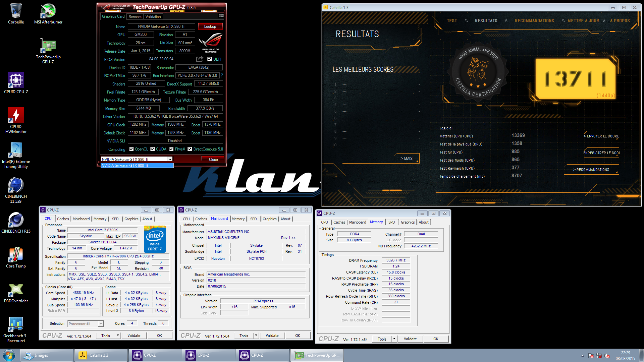Image resolution: width=644 pixels, height=362 pixels.
Task: Select the Caches tab in CPU-Z CPU window
Action: [63, 219]
